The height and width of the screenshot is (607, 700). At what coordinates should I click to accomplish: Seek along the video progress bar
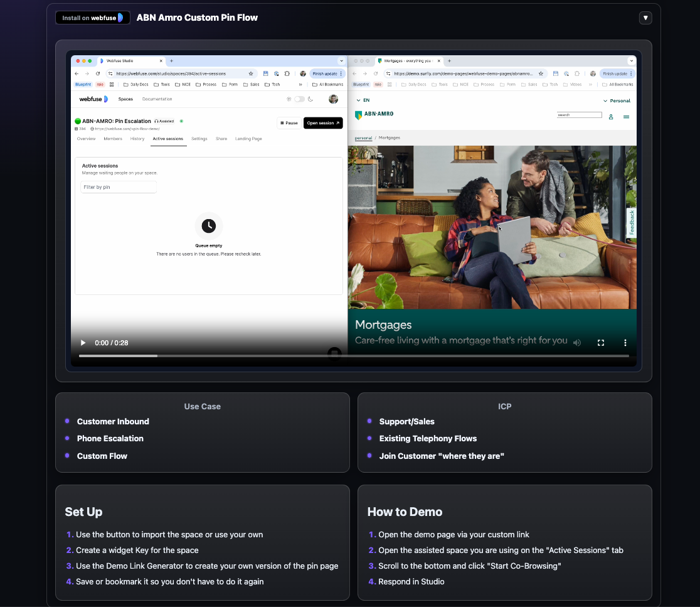[354, 356]
